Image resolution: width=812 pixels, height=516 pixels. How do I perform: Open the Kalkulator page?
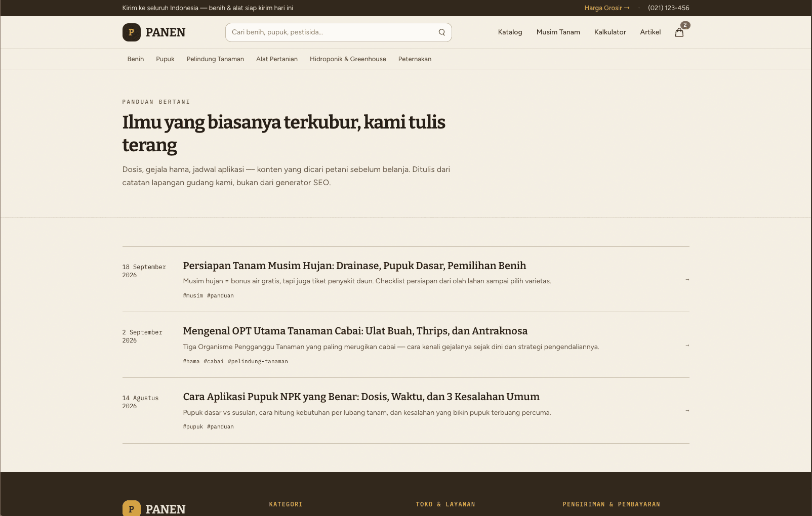[x=610, y=32]
